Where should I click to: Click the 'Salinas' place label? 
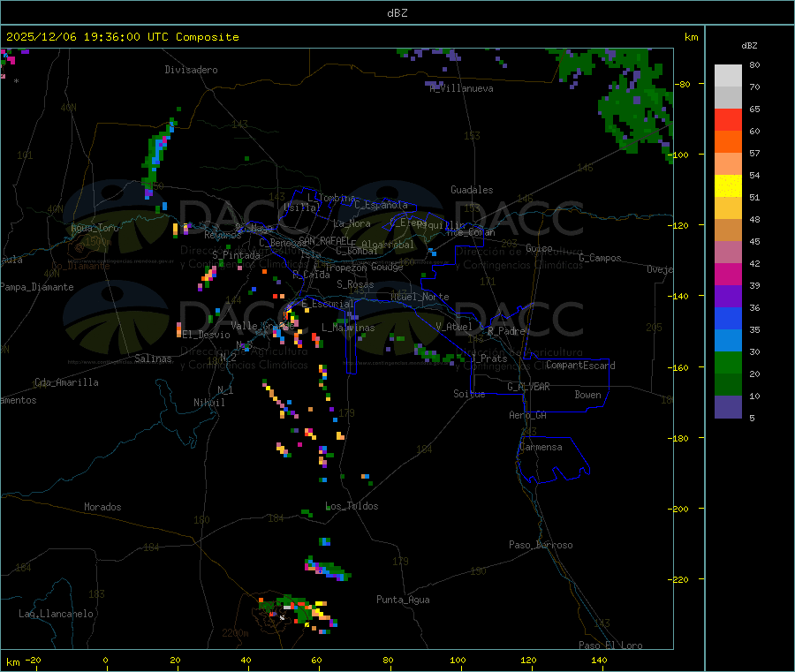point(153,359)
